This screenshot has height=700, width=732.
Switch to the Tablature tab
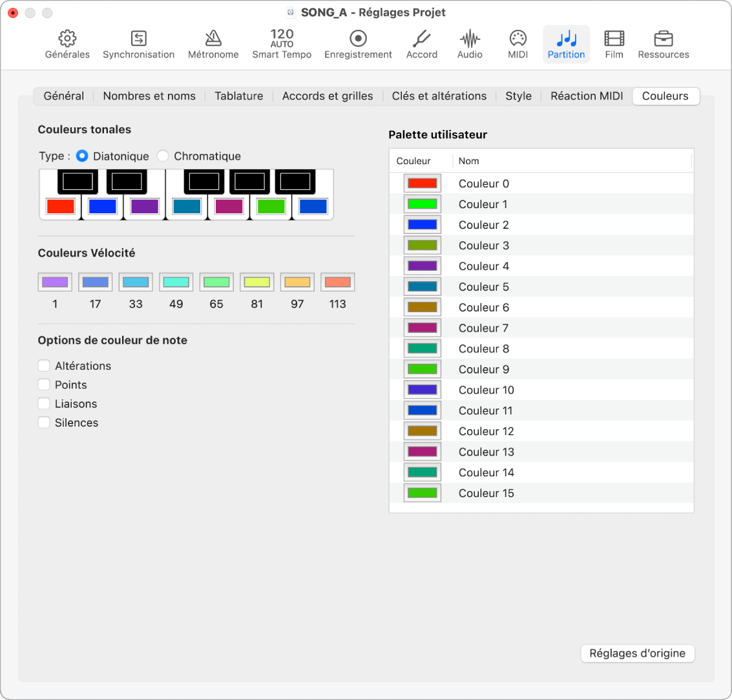pos(238,96)
